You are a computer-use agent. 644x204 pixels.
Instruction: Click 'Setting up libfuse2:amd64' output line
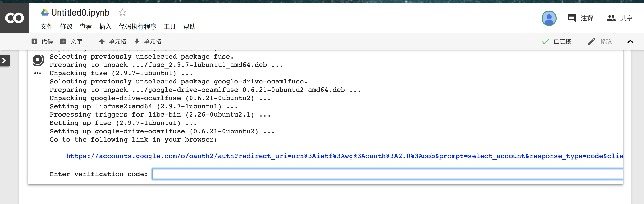(x=143, y=106)
